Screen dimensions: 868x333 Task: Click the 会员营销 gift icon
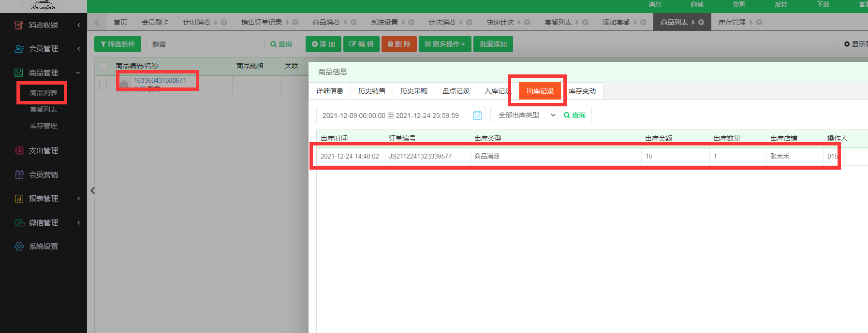[19, 174]
